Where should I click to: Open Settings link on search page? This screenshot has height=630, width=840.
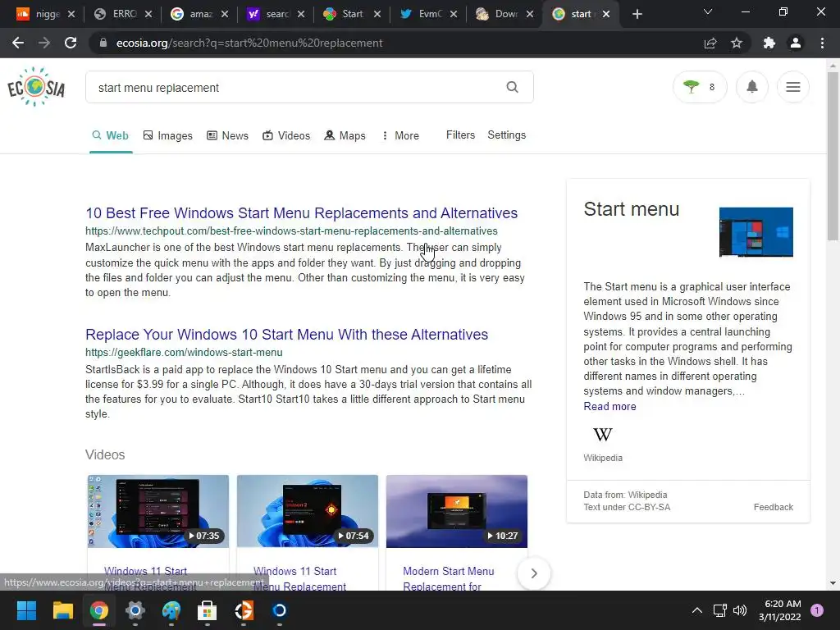(506, 135)
